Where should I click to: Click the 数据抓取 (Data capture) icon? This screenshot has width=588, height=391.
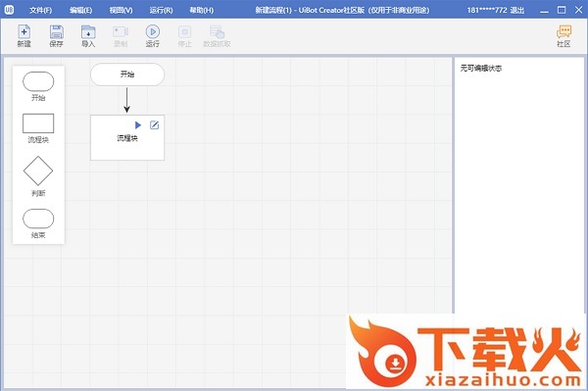tap(217, 32)
